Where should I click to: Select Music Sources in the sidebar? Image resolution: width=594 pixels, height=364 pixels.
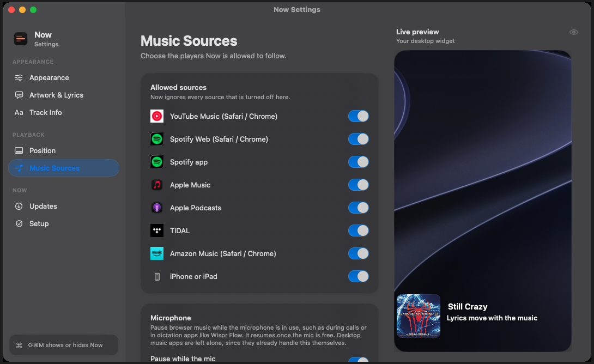[x=64, y=168]
